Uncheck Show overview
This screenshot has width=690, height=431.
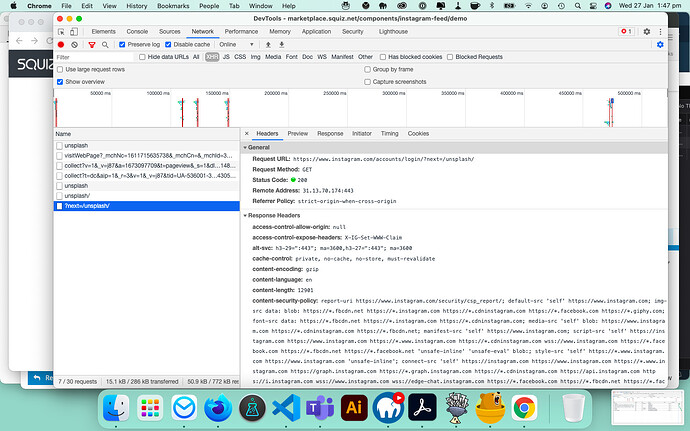(60, 82)
